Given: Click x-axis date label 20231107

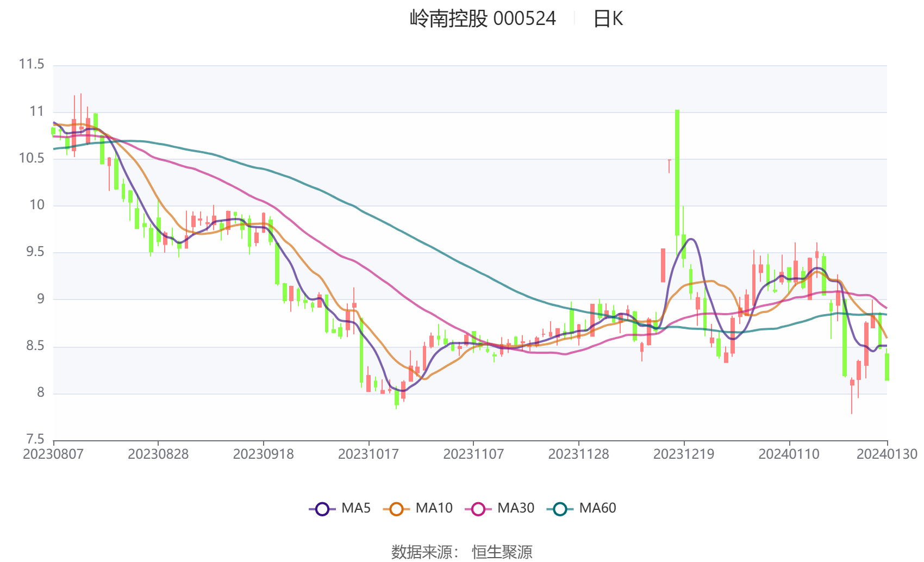Looking at the screenshot, I should 473,454.
